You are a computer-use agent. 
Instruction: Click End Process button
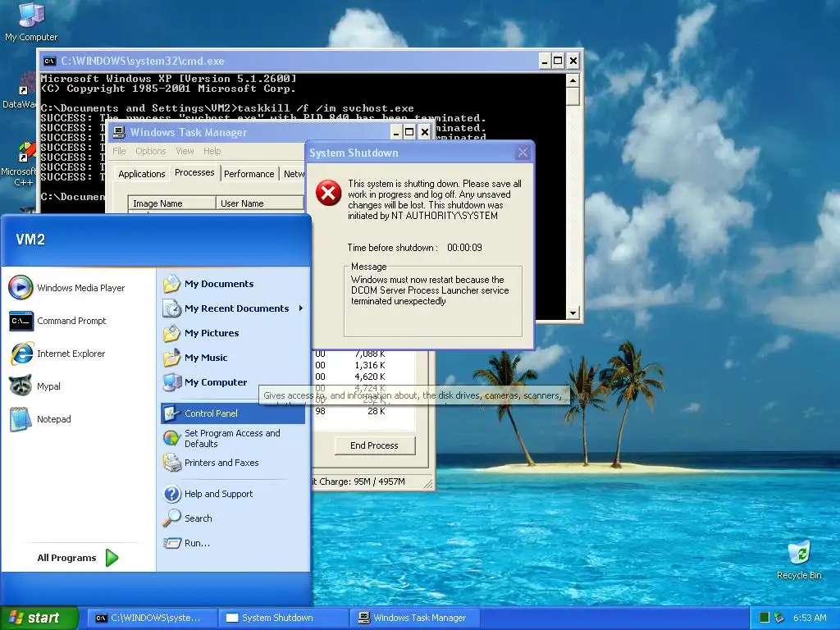(374, 445)
